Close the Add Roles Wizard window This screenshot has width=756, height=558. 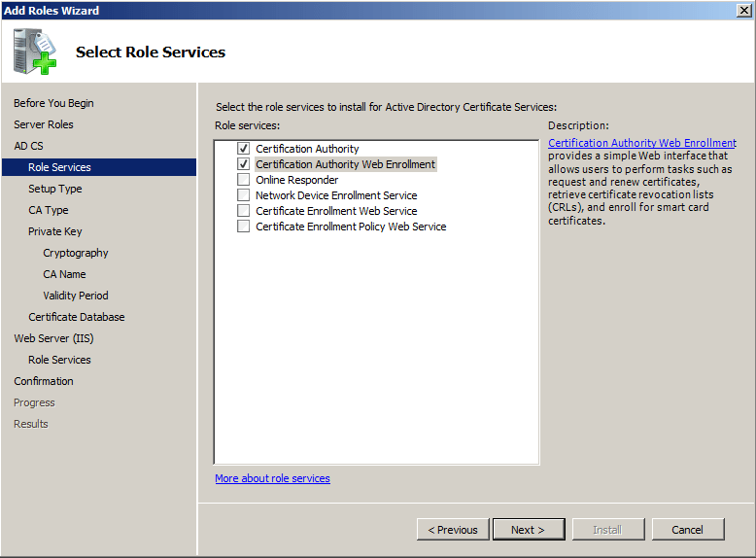(x=744, y=10)
